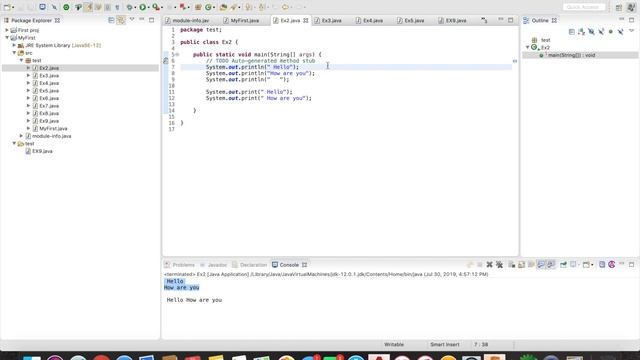Click the green Skip All Breakpoints circle
This screenshot has width=640, height=360.
(66, 7)
